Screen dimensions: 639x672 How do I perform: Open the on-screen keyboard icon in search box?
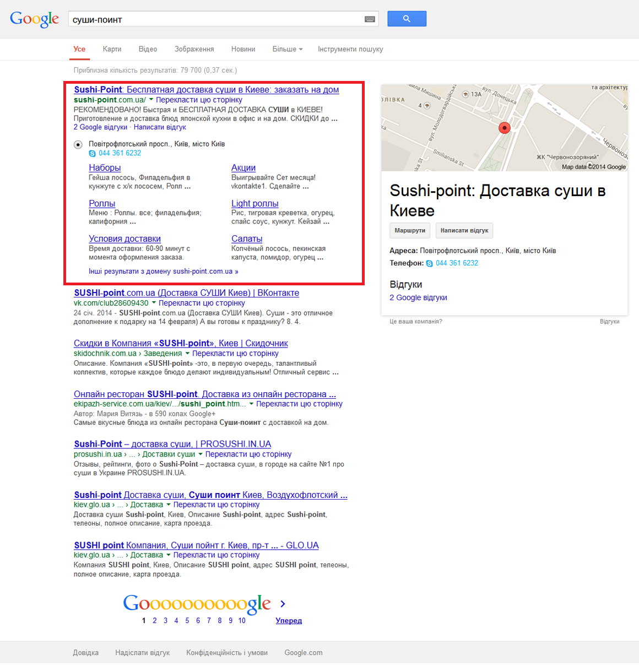(370, 19)
